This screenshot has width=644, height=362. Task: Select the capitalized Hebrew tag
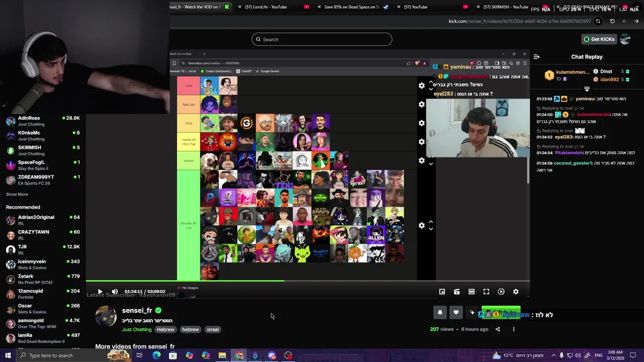165,329
